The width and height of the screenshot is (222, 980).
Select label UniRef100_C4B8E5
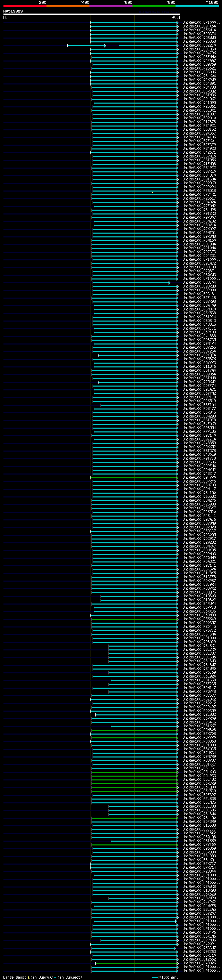point(199,324)
